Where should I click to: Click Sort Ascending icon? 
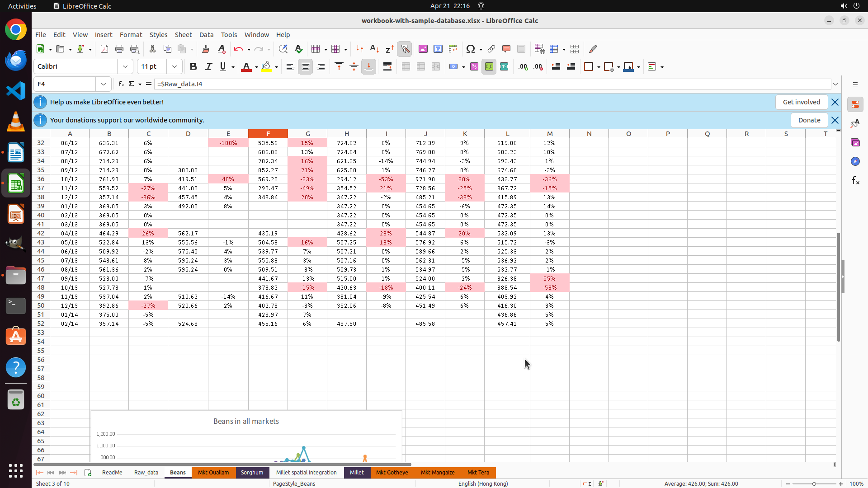(374, 49)
